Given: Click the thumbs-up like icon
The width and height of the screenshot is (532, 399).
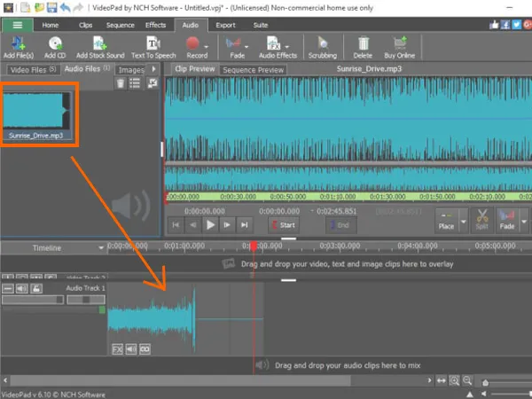Looking at the screenshot, I should pos(494,25).
